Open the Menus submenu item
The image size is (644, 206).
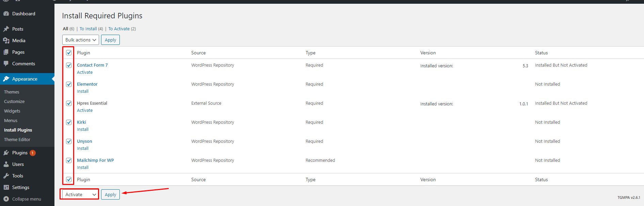pyautogui.click(x=11, y=121)
